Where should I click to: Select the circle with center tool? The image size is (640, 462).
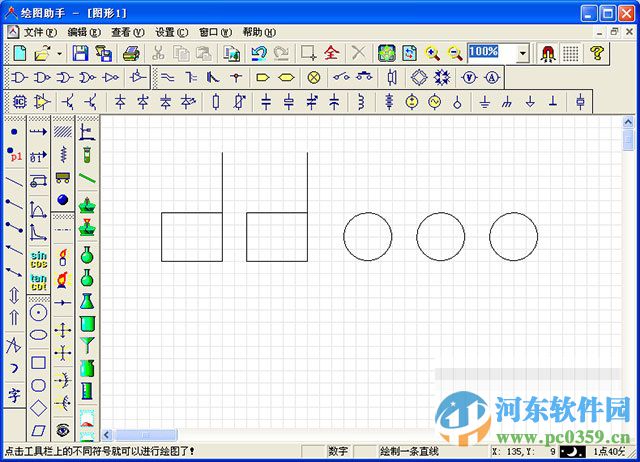[x=39, y=313]
